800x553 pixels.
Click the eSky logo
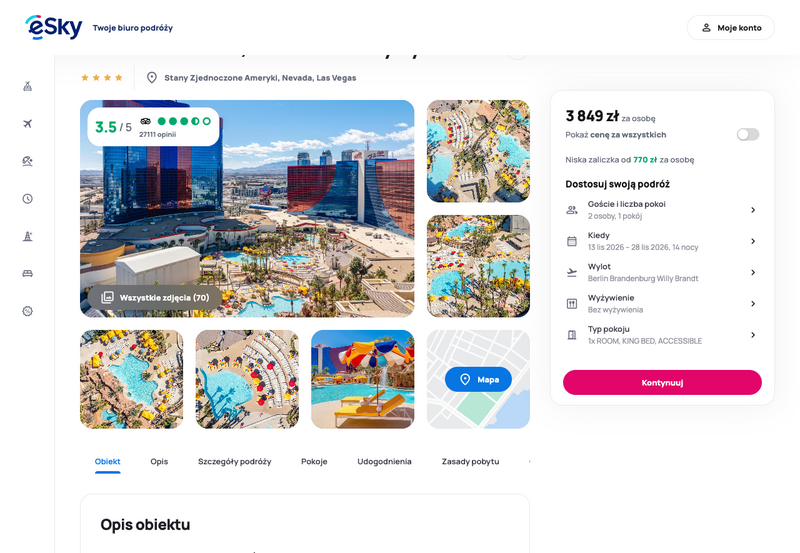[x=54, y=27]
